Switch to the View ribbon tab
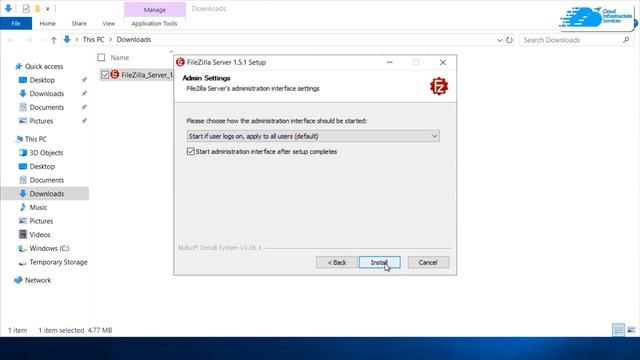Image resolution: width=640 pixels, height=360 pixels. [109, 23]
